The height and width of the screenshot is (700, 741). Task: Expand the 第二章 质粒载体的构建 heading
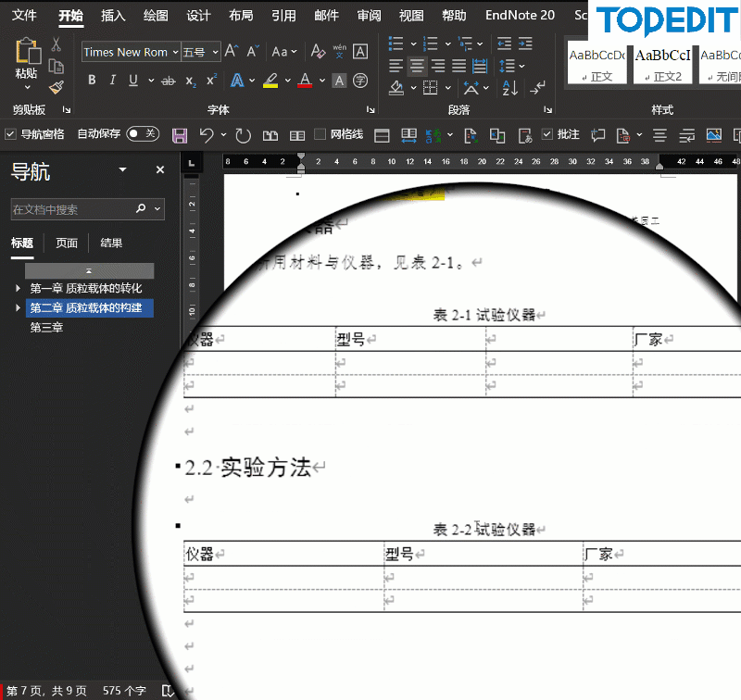18,308
